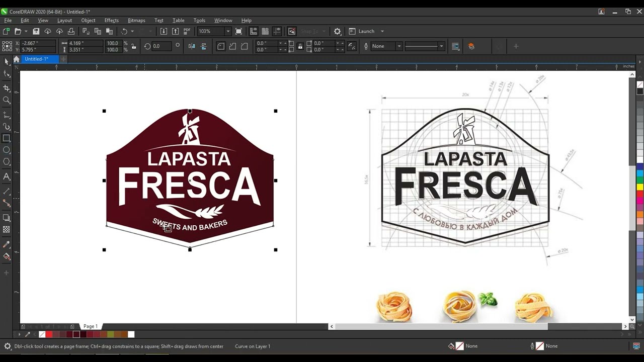
Task: Click white swatch in document palette
Action: [131, 334]
